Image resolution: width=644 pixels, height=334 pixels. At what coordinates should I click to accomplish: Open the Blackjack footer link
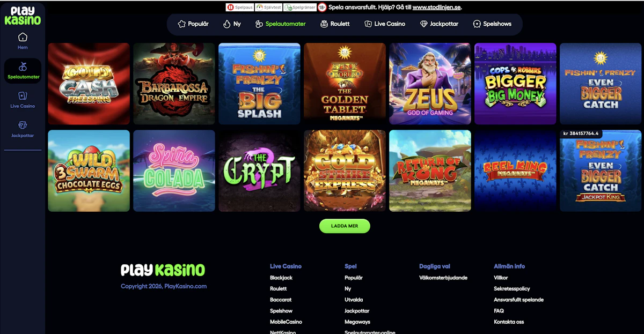tap(281, 278)
